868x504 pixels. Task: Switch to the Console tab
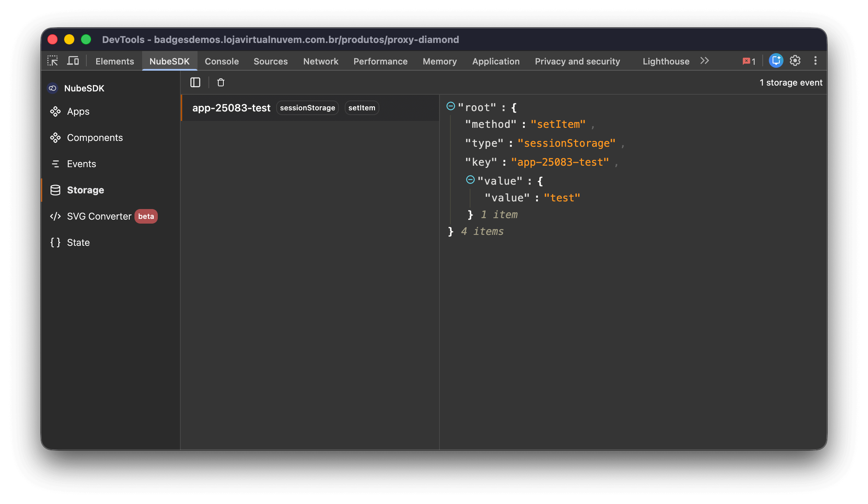click(222, 61)
